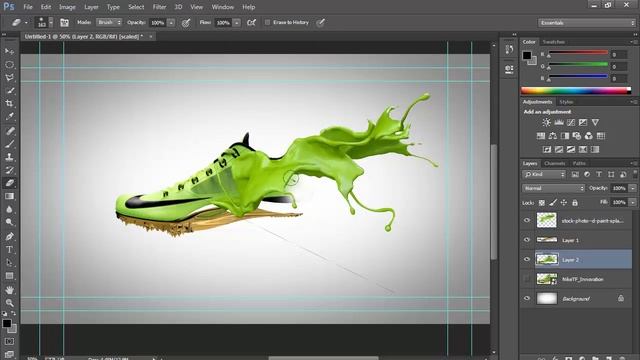Hide the Background layer
640x360 pixels.
527,298
